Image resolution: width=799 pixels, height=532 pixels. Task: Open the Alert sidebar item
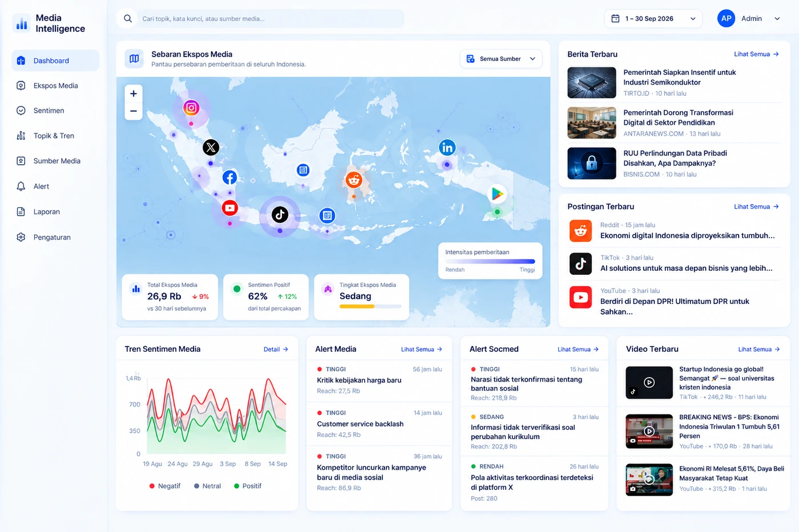(55, 186)
